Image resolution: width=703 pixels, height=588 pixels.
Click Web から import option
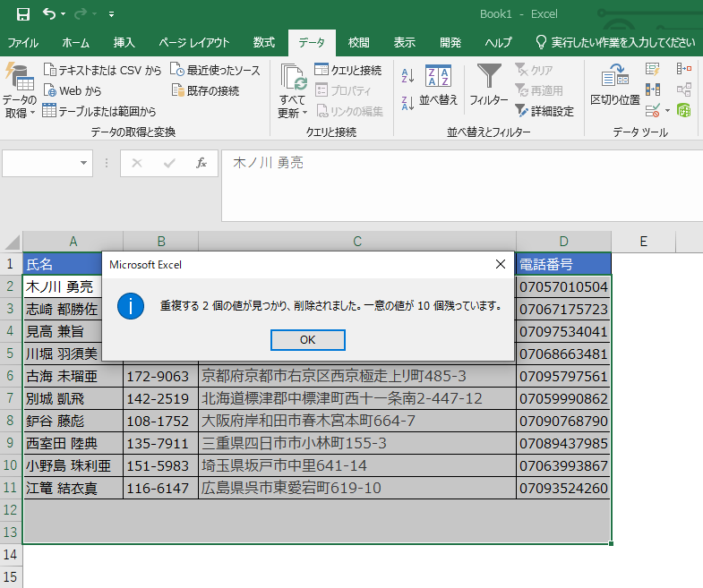tap(73, 90)
